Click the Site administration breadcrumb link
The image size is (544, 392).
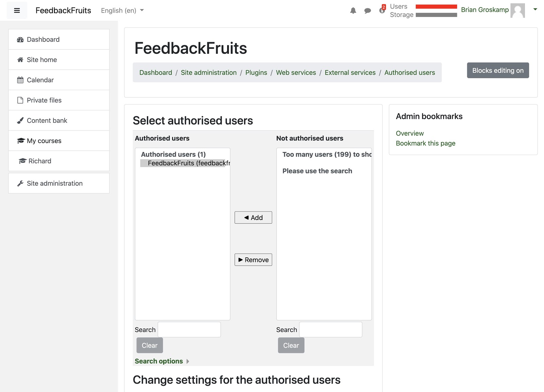coord(209,72)
